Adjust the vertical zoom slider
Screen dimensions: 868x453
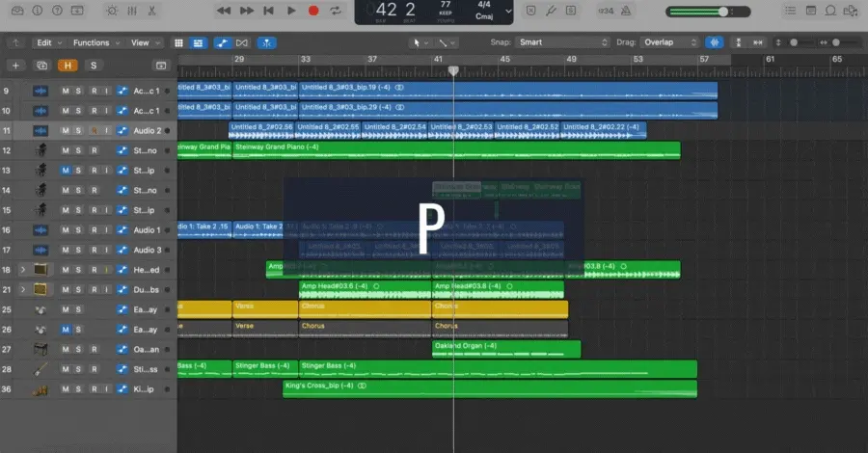pyautogui.click(x=795, y=42)
